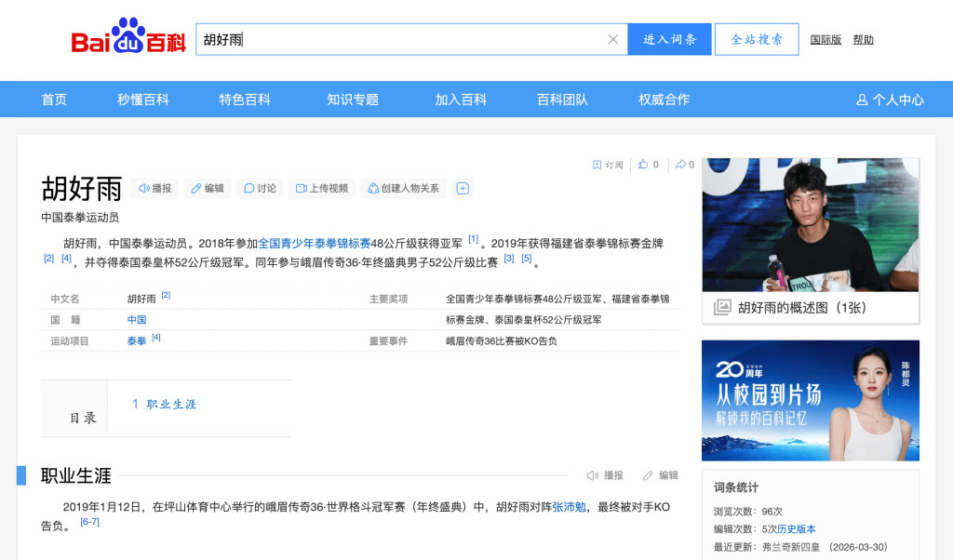The height and width of the screenshot is (560, 953).
Task: Select 知识专题 in navigation bar
Action: (x=353, y=100)
